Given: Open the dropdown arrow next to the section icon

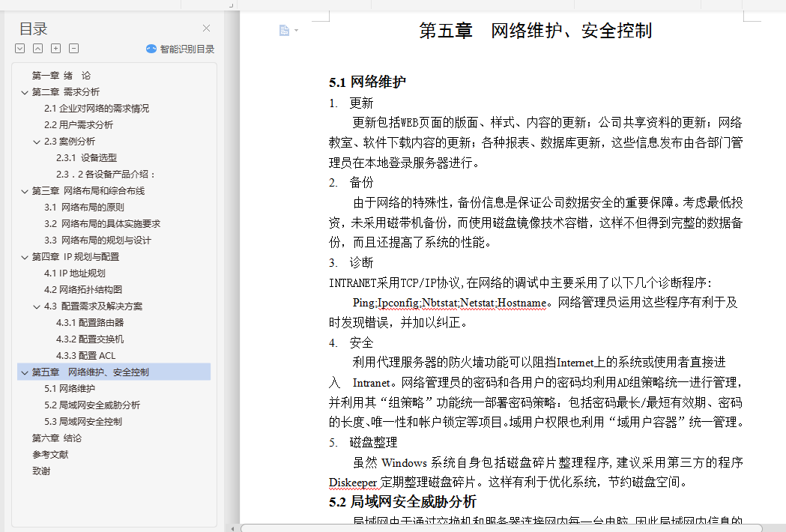Looking at the screenshot, I should (x=296, y=31).
